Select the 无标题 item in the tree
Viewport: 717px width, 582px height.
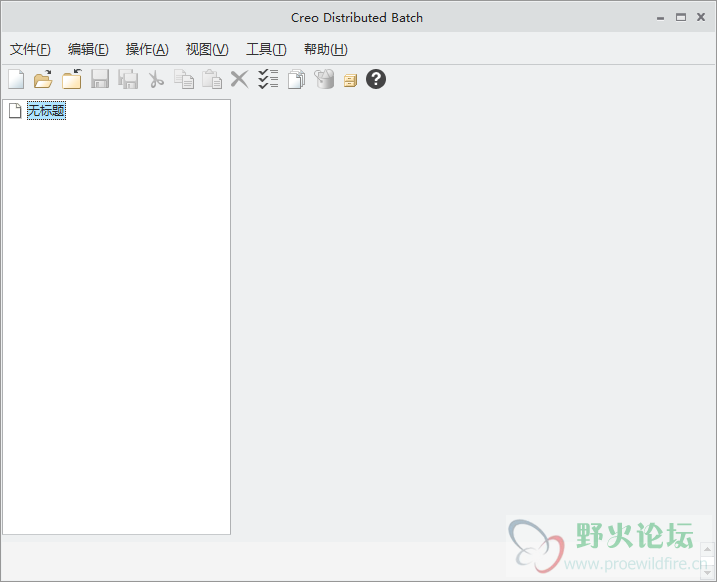tap(46, 111)
